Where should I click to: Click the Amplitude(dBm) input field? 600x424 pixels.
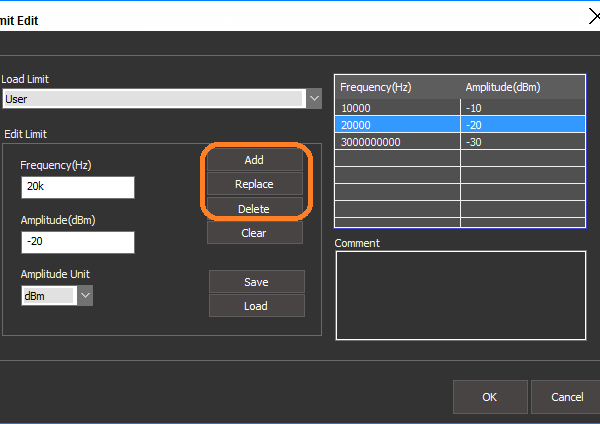click(x=77, y=242)
